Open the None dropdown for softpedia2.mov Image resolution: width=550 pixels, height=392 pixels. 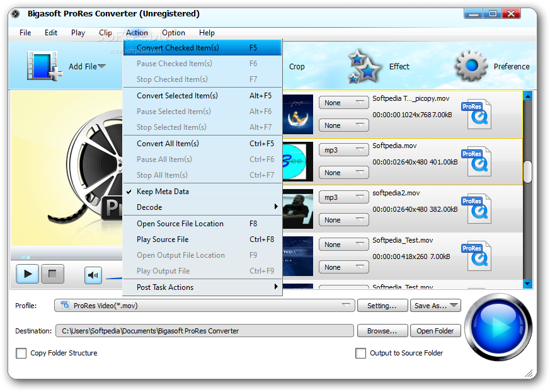pyautogui.click(x=344, y=220)
